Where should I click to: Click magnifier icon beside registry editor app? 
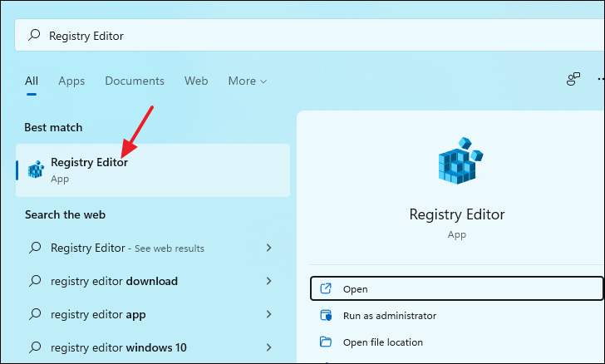(x=35, y=314)
